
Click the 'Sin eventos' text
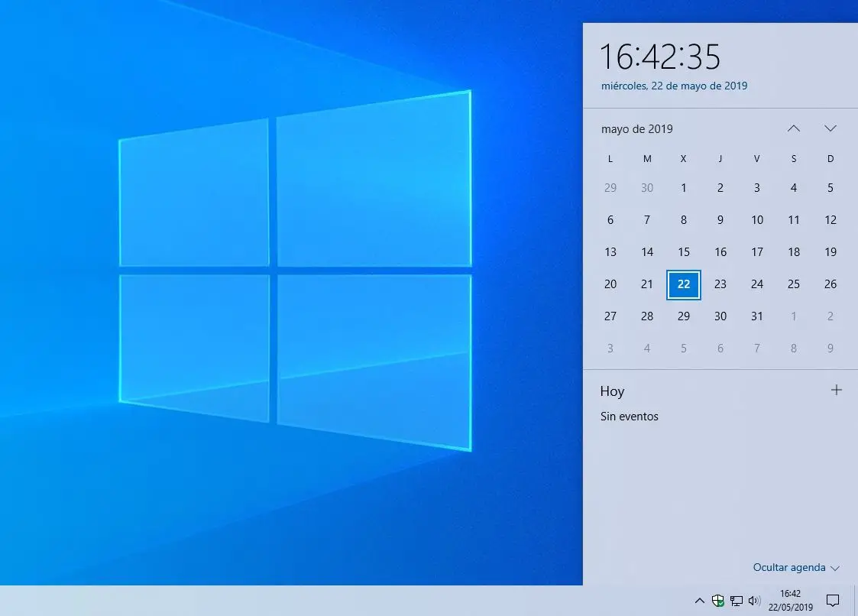630,416
